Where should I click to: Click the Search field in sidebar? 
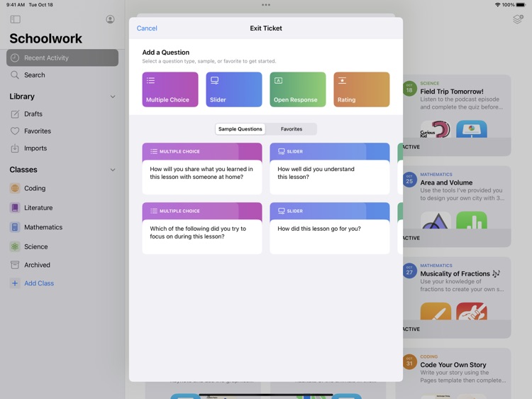click(62, 75)
